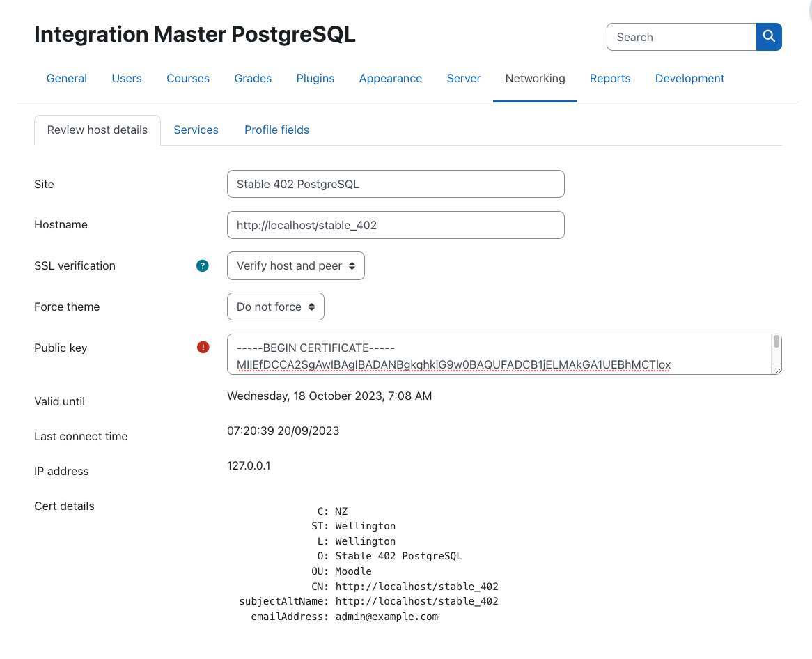Open the SSL verification dropdown
This screenshot has height=659, width=812.
[296, 266]
